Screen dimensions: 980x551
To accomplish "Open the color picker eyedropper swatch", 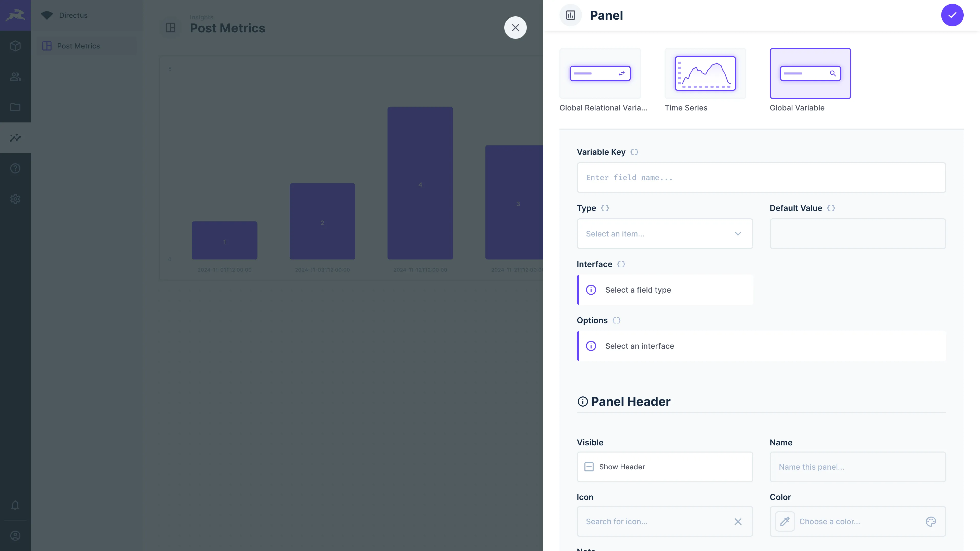I will [785, 521].
